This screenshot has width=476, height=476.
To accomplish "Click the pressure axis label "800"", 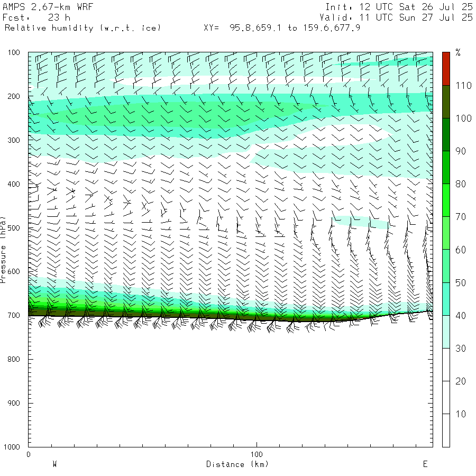I will [14, 359].
